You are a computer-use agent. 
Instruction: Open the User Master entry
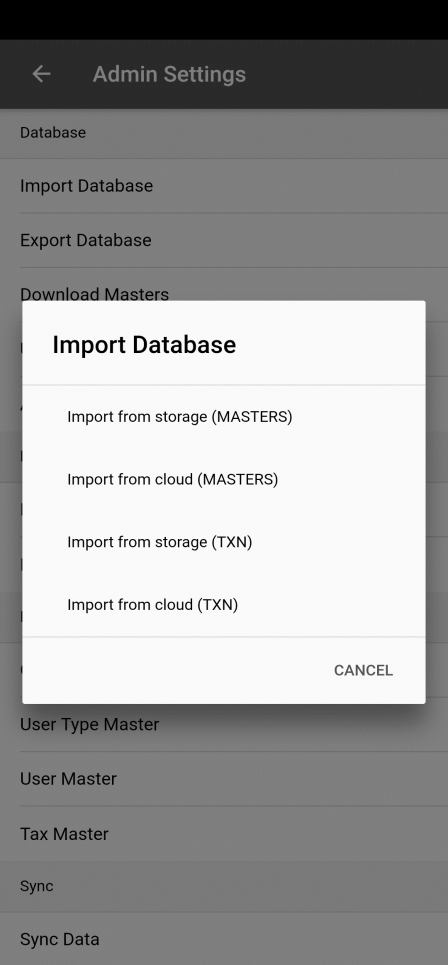pos(224,779)
